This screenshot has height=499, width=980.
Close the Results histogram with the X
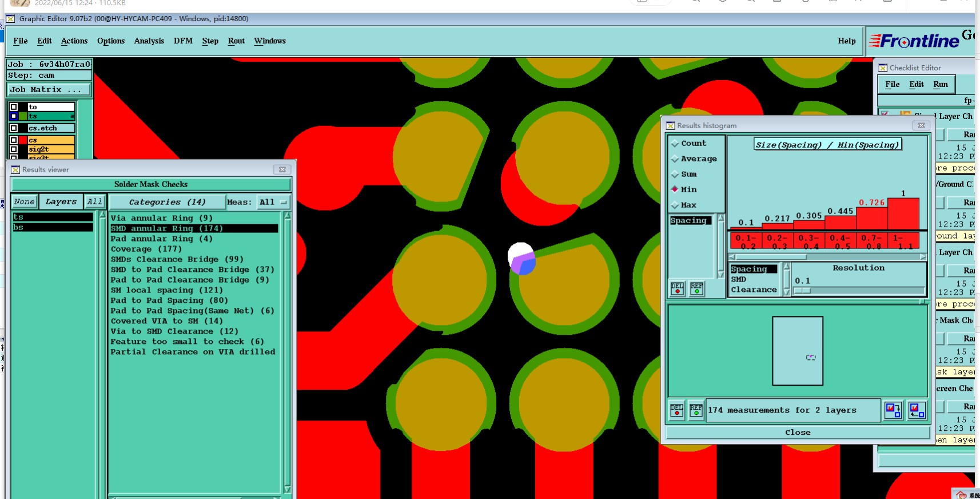(x=921, y=126)
